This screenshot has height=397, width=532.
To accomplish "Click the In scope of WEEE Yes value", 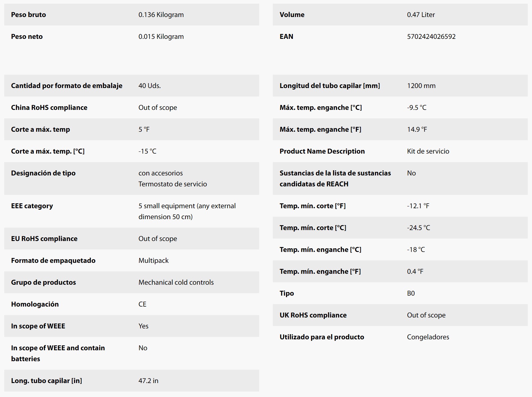I will 143,326.
